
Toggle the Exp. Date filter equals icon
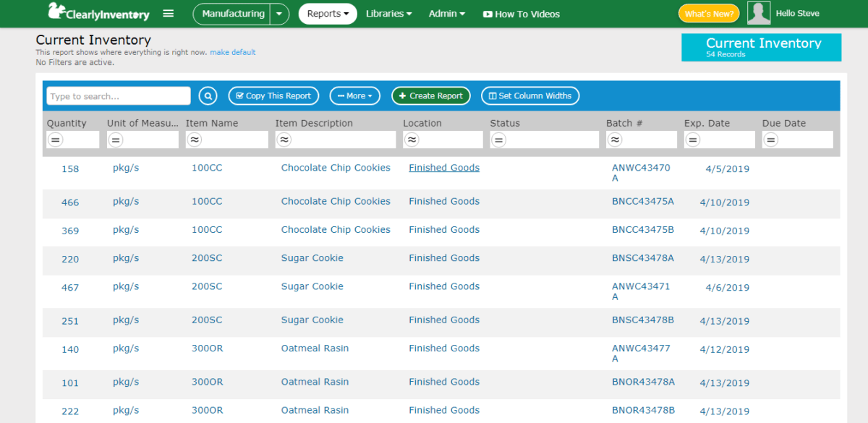pos(693,140)
